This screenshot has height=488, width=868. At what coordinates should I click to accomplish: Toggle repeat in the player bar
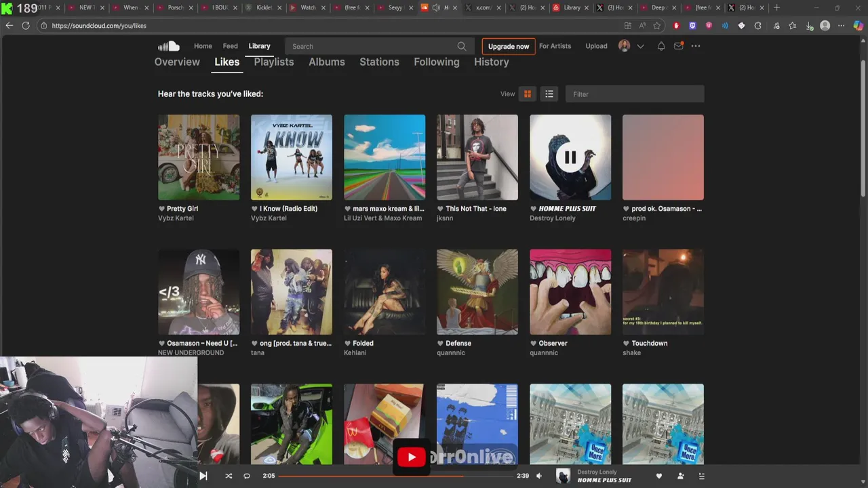(x=247, y=476)
